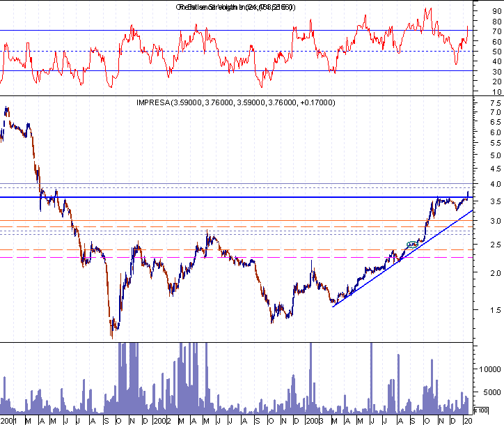The width and height of the screenshot is (504, 425).
Task: Click the 5.5 price axis label
Action: [496, 143]
